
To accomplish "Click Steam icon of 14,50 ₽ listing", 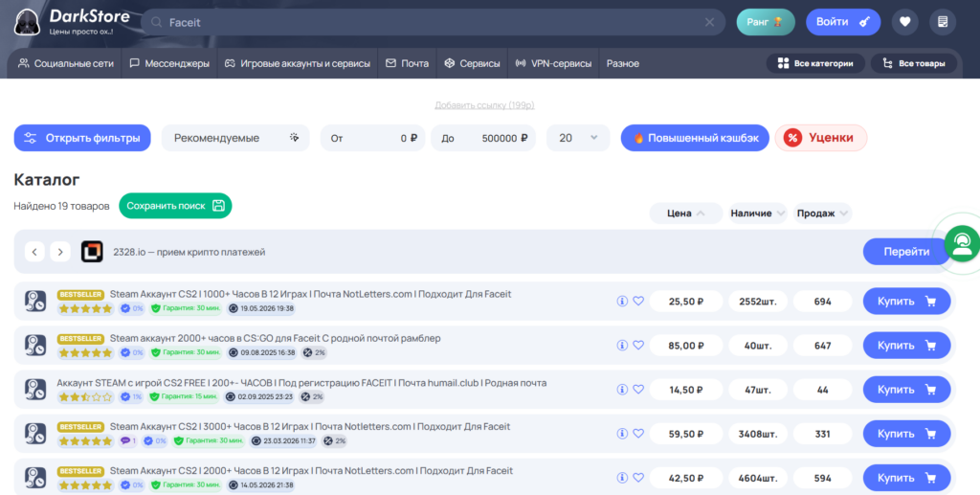I will click(x=35, y=390).
